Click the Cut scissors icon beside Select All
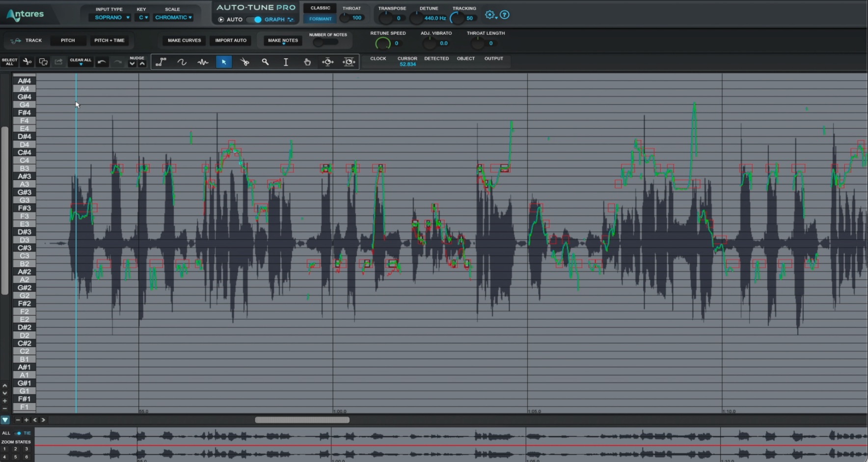Viewport: 868px width, 462px height. point(27,62)
